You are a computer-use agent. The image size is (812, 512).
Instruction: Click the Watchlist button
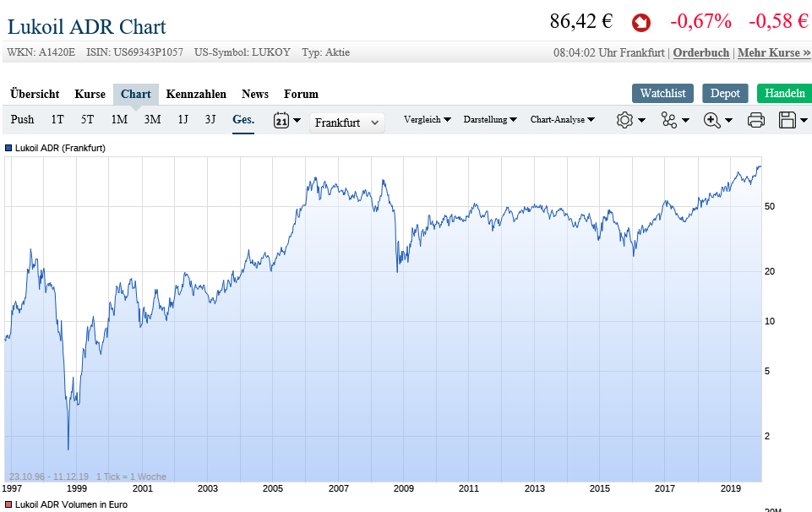coord(662,93)
